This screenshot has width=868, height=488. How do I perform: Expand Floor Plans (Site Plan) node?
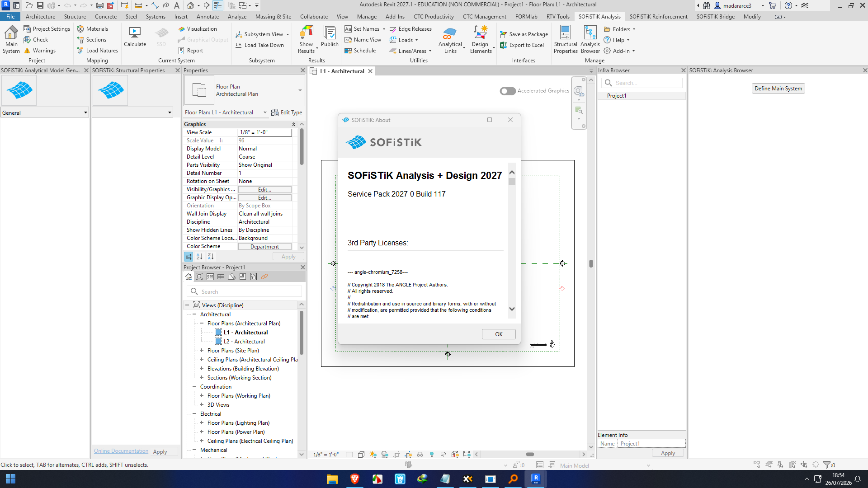202,351
